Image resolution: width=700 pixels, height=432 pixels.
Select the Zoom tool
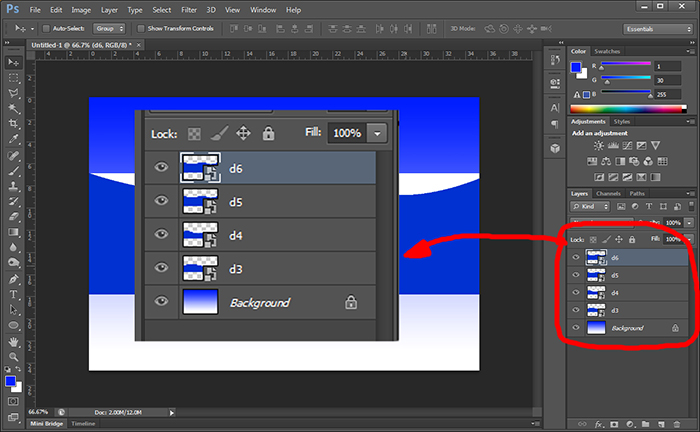14,356
